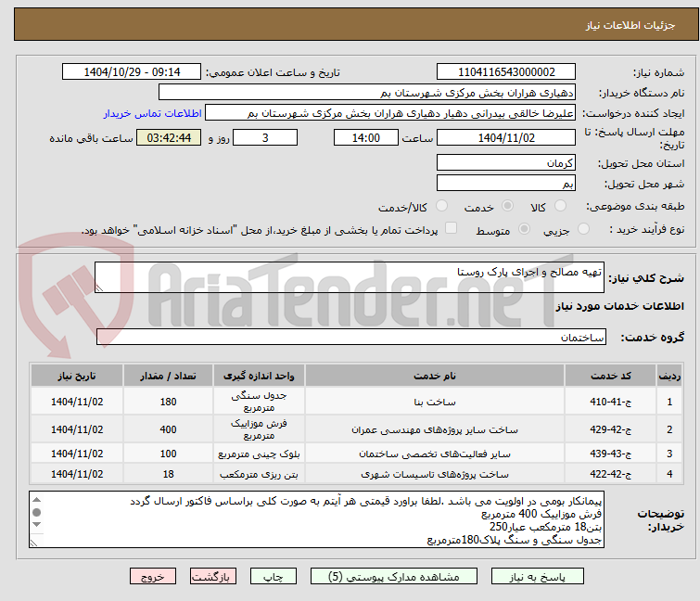Screen dimensions: 700x601
Task: Click the scroll thumb in buyer notes
Action: point(36,512)
